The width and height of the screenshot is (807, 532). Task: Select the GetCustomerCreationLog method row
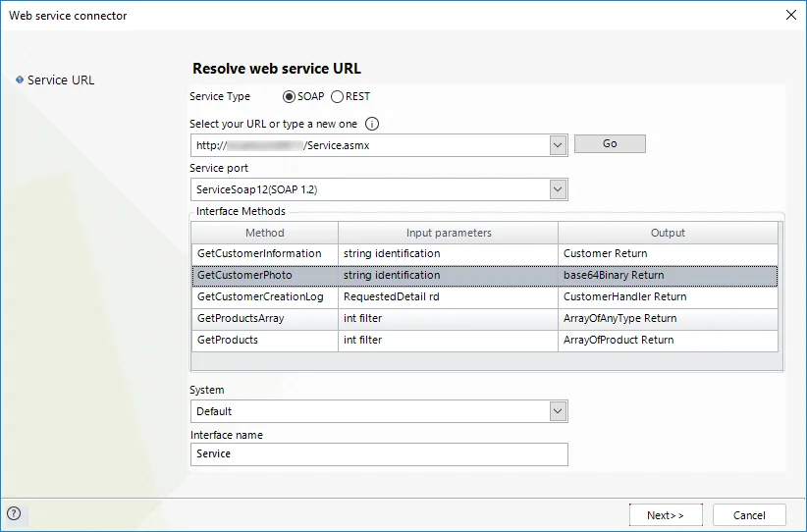pyautogui.click(x=484, y=296)
